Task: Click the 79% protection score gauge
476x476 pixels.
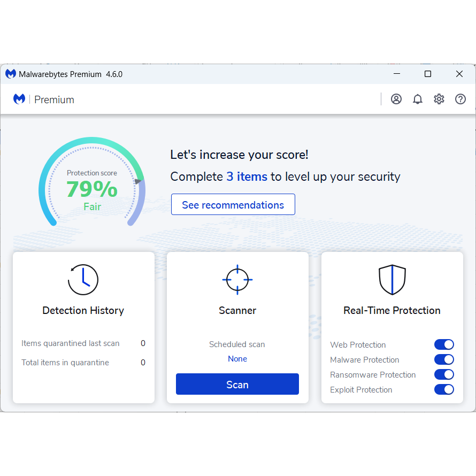Action: click(91, 189)
